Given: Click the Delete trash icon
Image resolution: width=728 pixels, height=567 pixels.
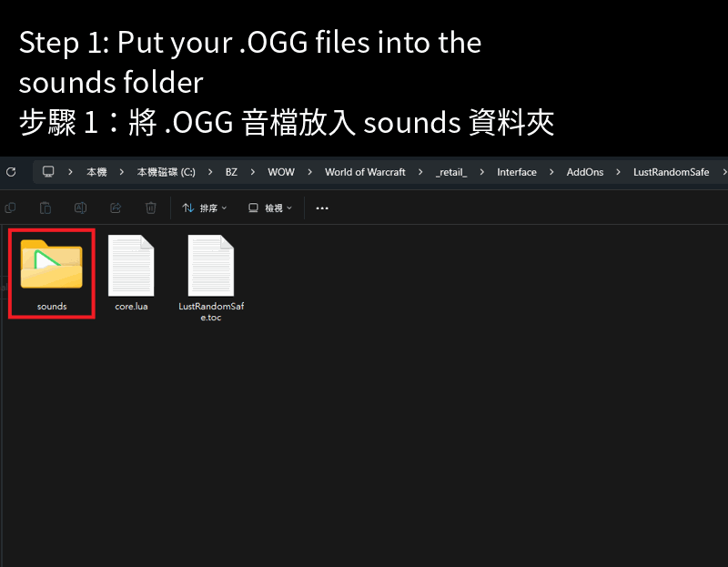Looking at the screenshot, I should click(151, 208).
